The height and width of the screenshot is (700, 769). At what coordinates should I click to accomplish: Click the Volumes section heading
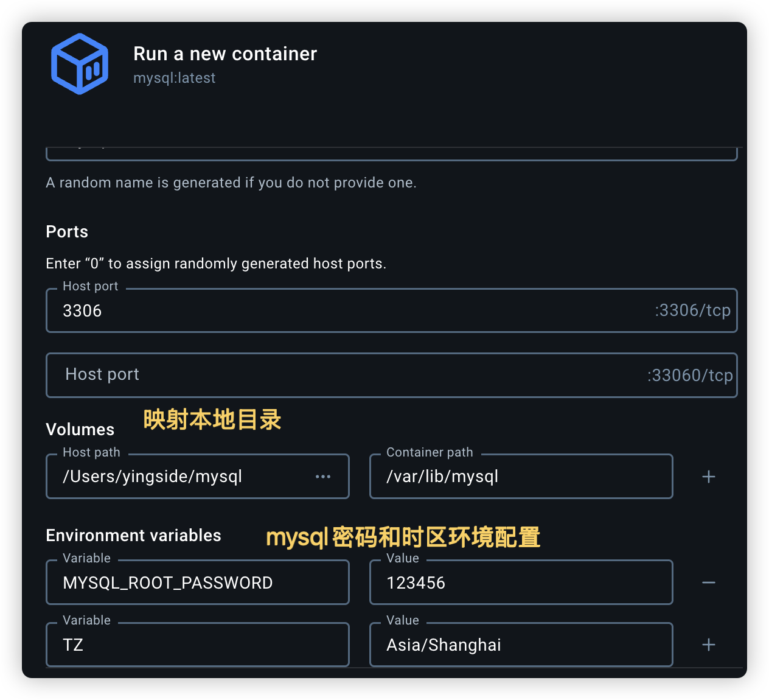80,430
